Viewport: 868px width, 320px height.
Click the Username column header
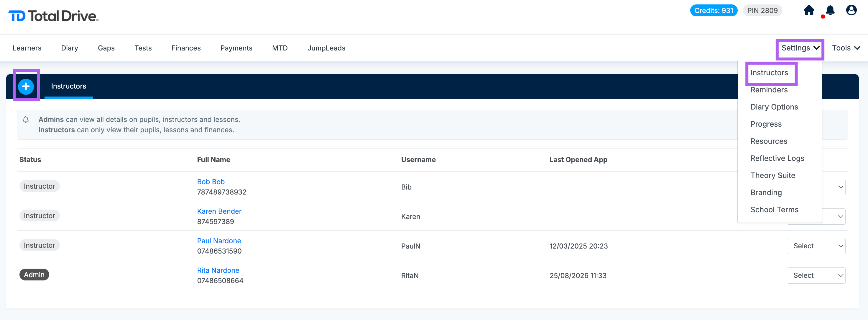pyautogui.click(x=418, y=160)
